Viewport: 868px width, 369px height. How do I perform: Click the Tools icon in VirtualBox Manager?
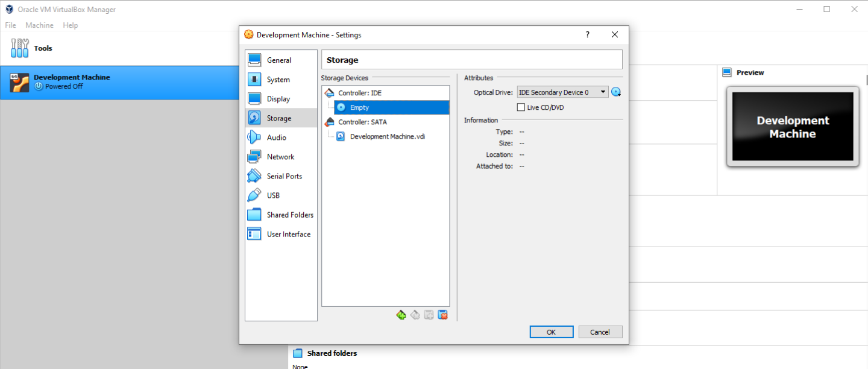20,48
